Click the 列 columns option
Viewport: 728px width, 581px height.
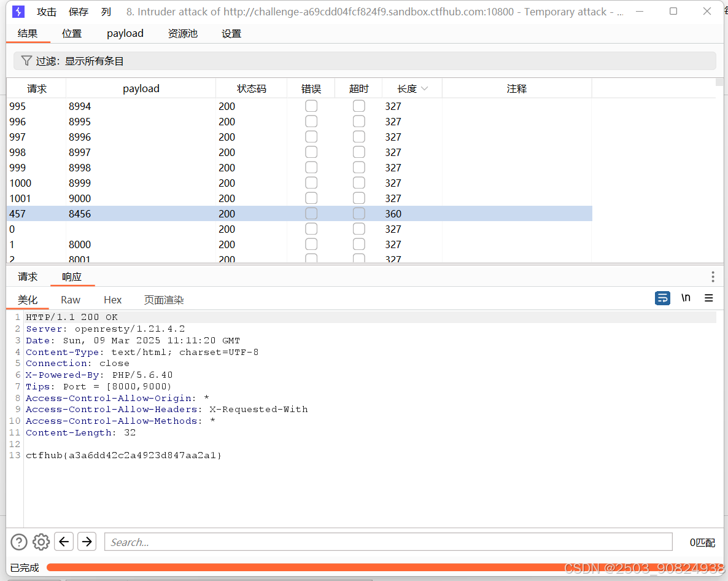coord(105,11)
